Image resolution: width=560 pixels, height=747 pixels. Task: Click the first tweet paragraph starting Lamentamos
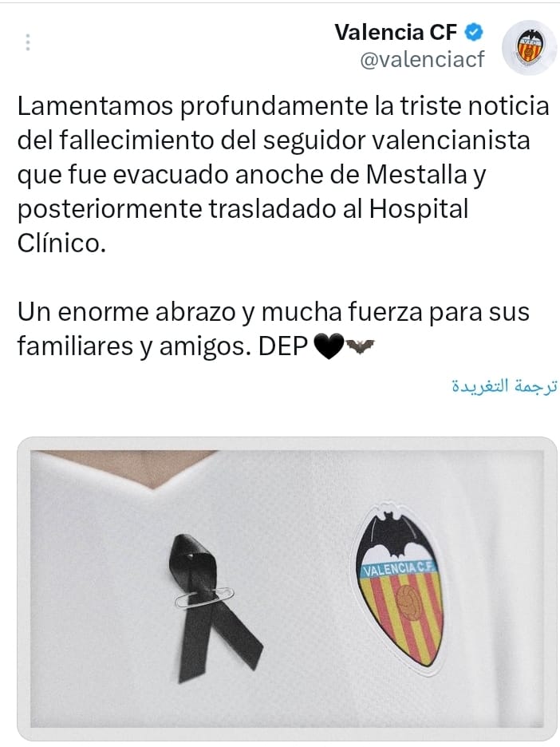[283, 174]
